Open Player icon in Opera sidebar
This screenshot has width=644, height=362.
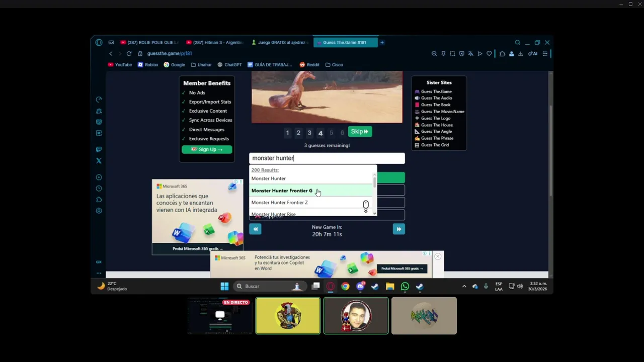tap(99, 177)
